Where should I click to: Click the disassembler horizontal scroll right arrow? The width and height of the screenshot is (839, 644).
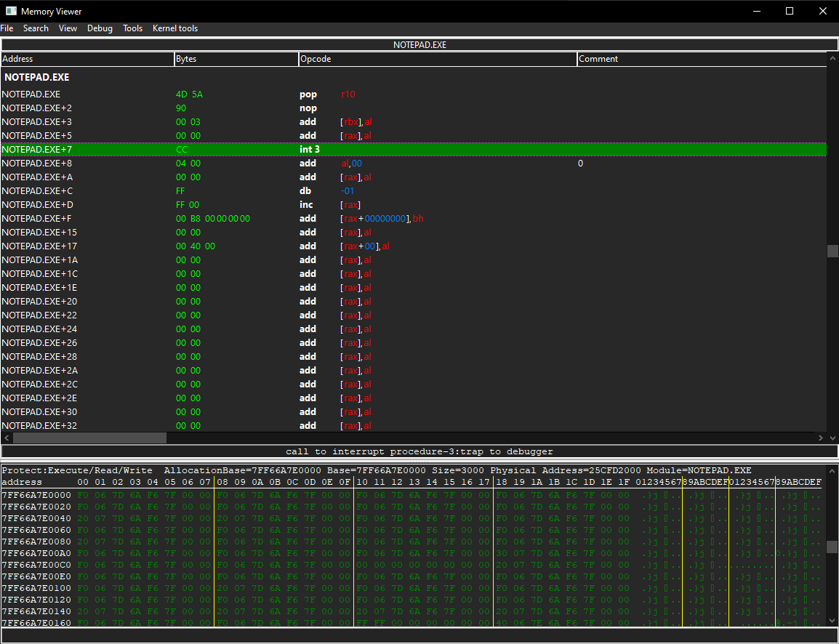pos(821,438)
